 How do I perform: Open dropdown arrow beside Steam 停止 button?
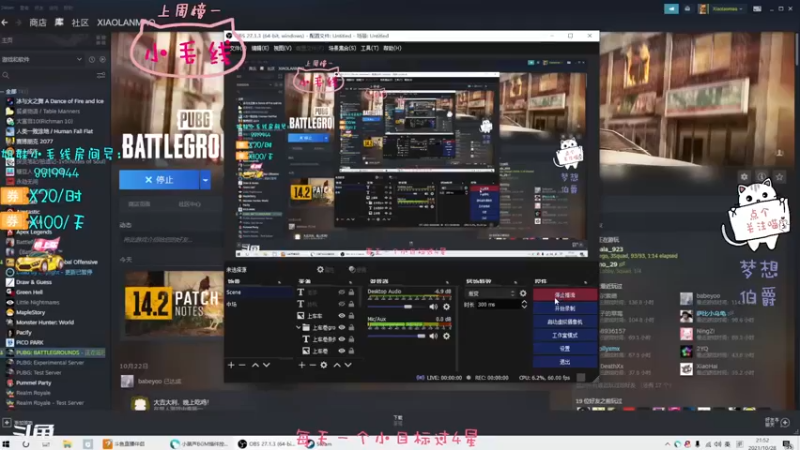click(205, 180)
